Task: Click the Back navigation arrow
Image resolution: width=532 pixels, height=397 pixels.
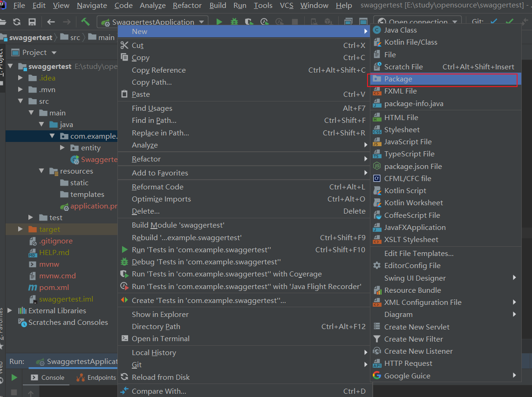Action: click(51, 22)
